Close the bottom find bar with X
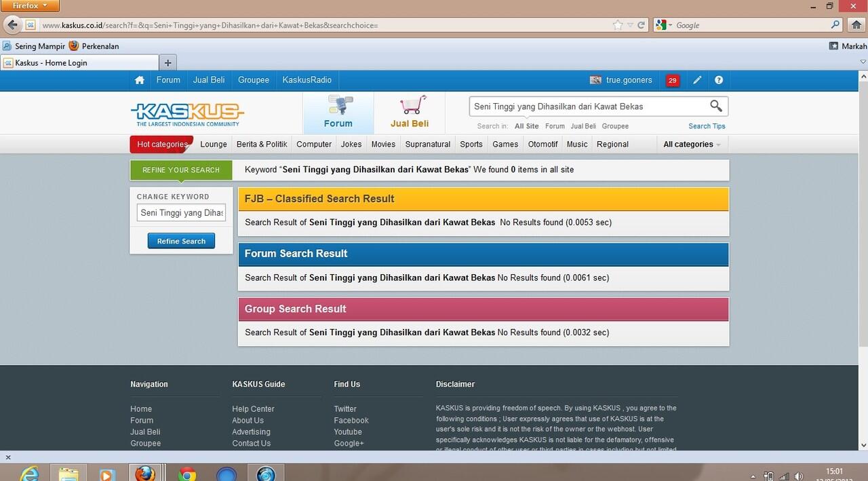This screenshot has height=481, width=868. tap(7, 458)
